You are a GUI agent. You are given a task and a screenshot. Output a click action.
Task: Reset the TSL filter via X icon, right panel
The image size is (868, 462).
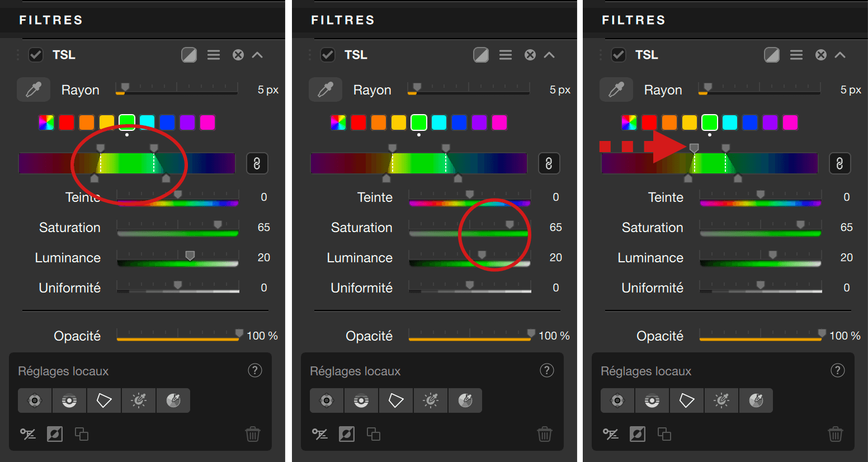(821, 55)
